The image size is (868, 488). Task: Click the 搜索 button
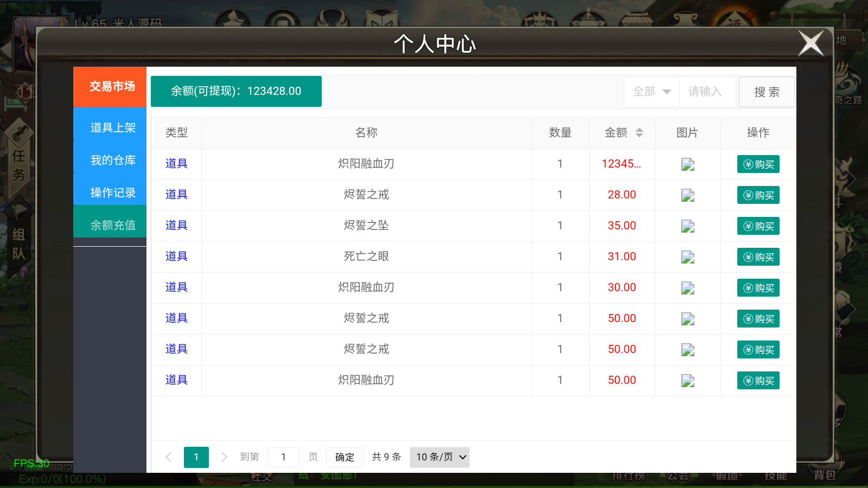(767, 92)
